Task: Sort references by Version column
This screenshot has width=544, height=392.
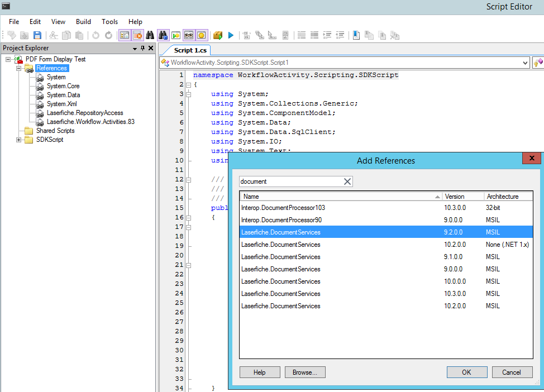Action: point(463,197)
